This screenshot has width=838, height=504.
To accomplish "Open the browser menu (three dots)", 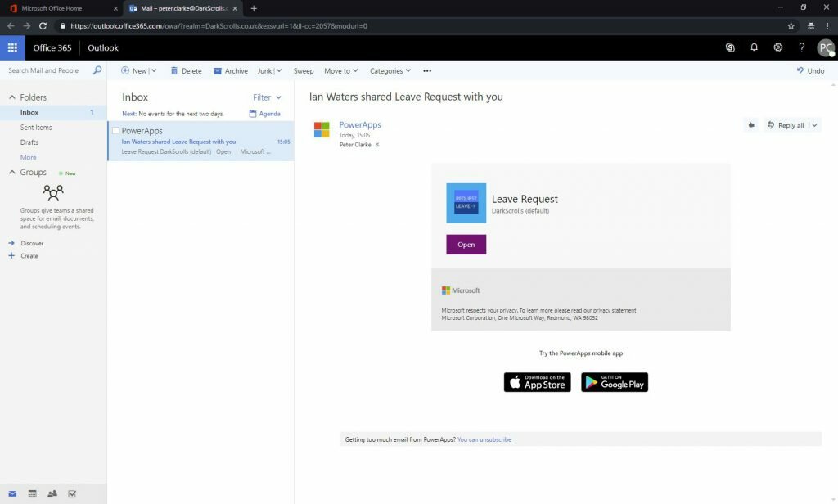I will point(827,25).
